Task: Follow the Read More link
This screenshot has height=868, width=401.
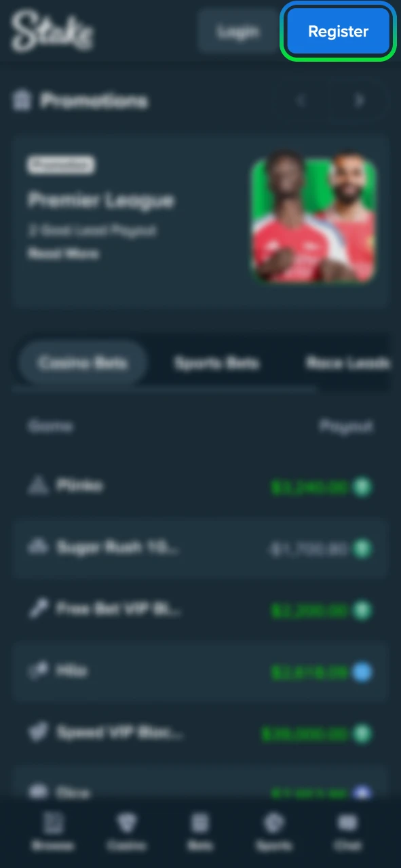Action: (x=63, y=254)
